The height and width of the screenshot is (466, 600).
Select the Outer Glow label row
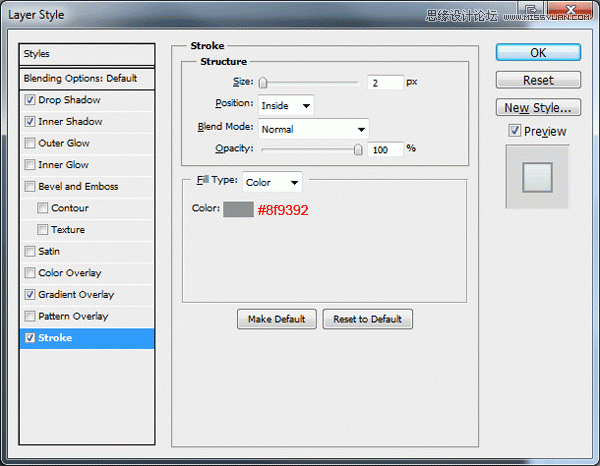[x=87, y=143]
